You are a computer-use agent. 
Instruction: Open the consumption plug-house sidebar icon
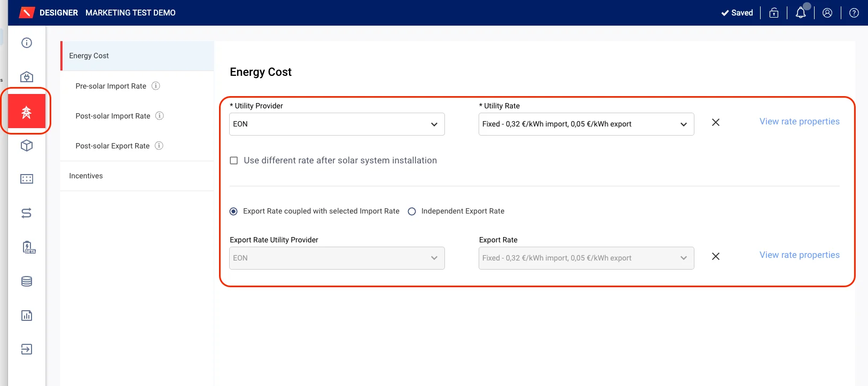pyautogui.click(x=27, y=77)
